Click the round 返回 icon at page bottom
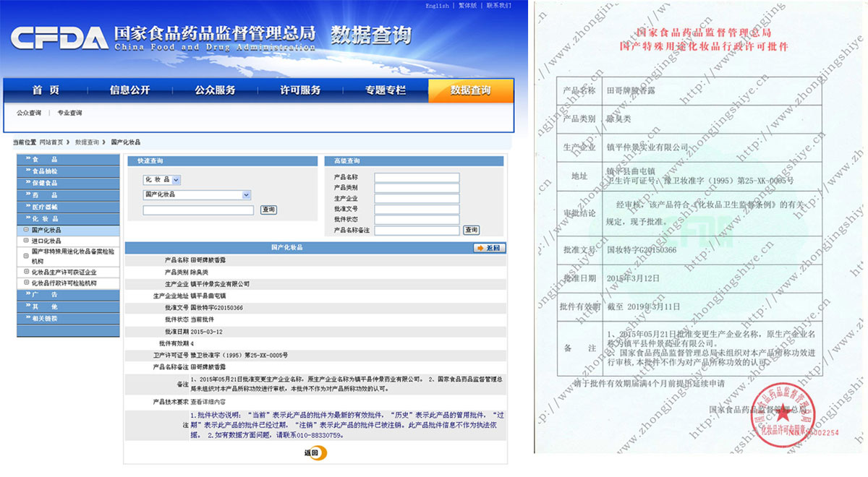This screenshot has height=477, width=868. (x=315, y=453)
